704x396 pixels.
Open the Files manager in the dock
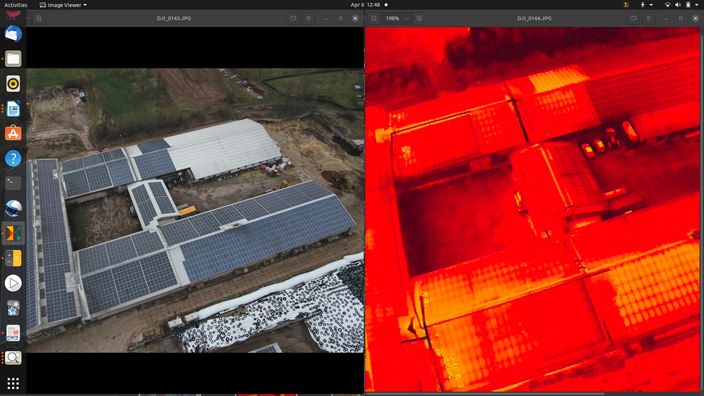[13, 59]
